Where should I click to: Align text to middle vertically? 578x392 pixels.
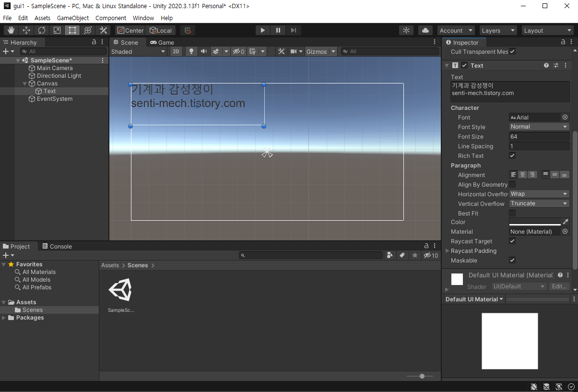coord(555,175)
